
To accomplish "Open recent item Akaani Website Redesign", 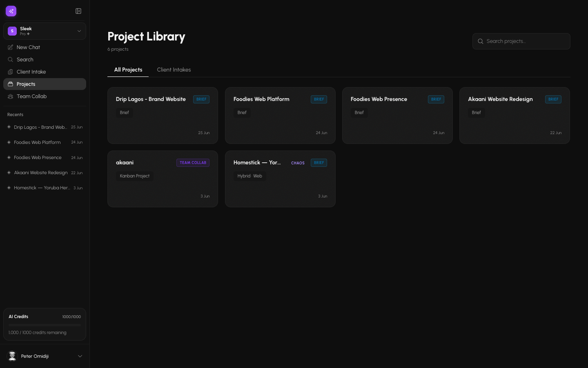I will click(45, 173).
